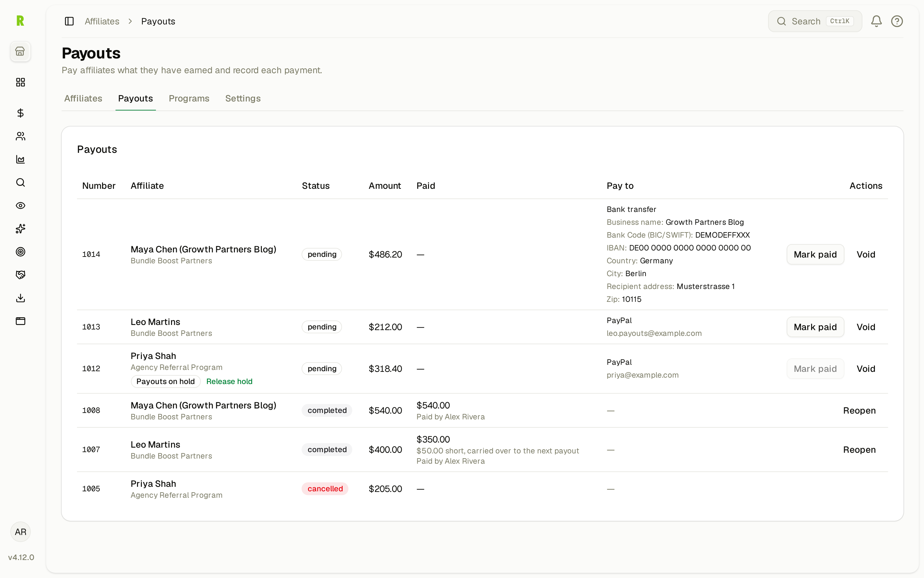924x578 pixels.
Task: Click the Payouts on hold badge
Action: (165, 381)
